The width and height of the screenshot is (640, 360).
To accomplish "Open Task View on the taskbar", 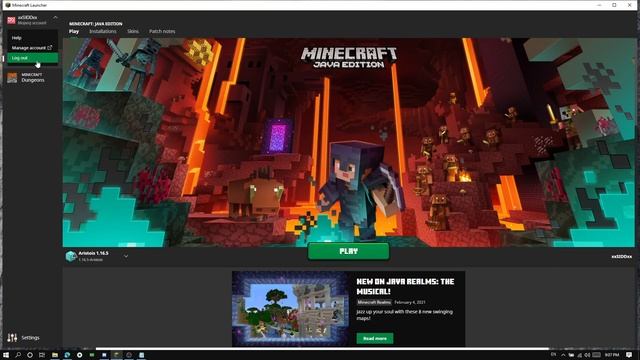I will pyautogui.click(x=42, y=355).
